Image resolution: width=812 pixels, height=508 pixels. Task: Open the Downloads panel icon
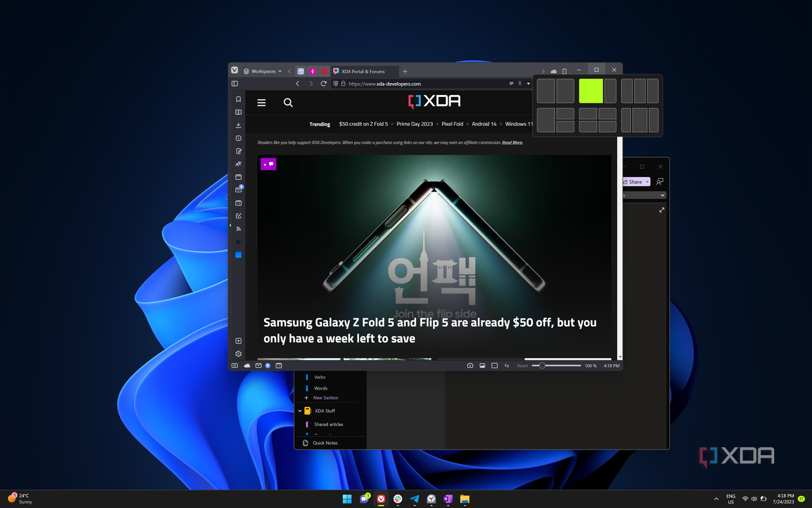(x=238, y=125)
